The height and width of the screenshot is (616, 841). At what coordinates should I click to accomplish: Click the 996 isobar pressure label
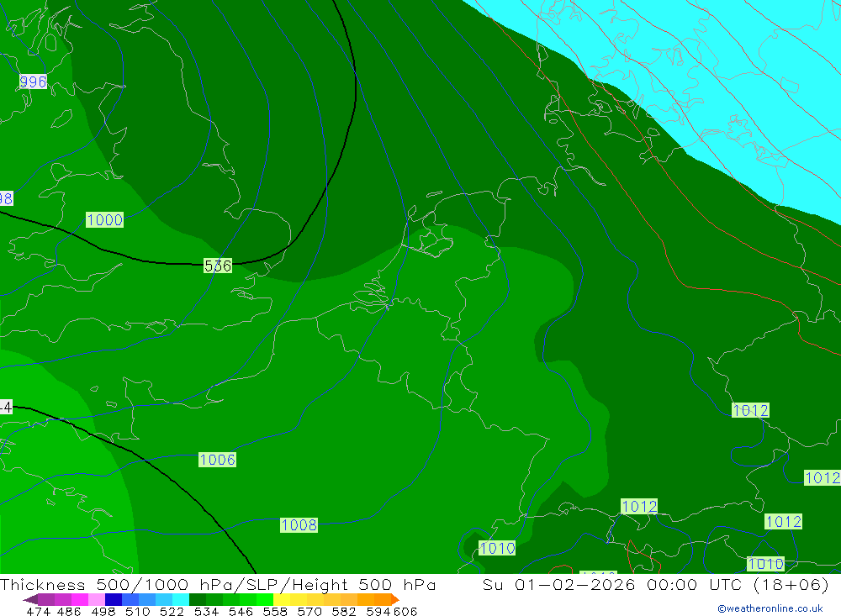tap(33, 82)
